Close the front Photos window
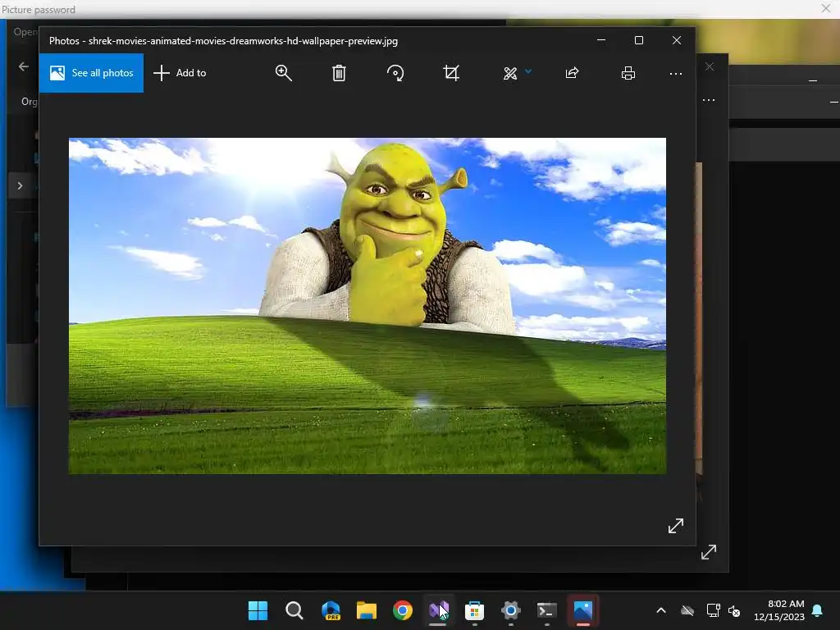 [x=677, y=40]
